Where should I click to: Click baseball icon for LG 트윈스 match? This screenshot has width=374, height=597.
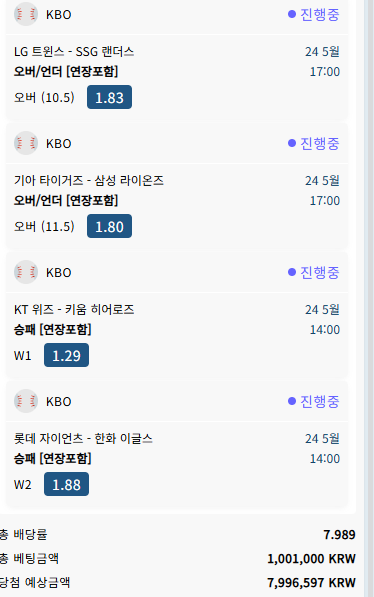click(x=26, y=14)
